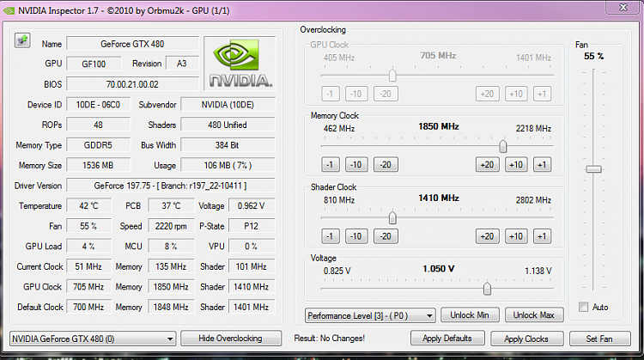Click Apply Clocks

(526, 339)
